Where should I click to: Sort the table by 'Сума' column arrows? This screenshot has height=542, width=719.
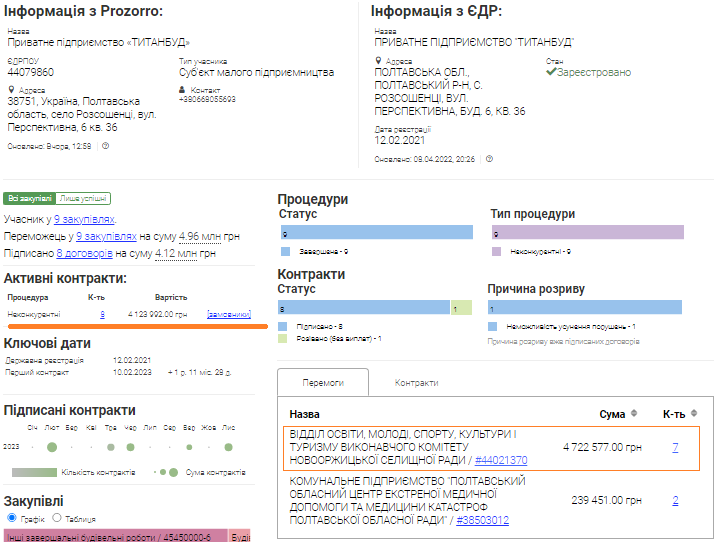[633, 414]
